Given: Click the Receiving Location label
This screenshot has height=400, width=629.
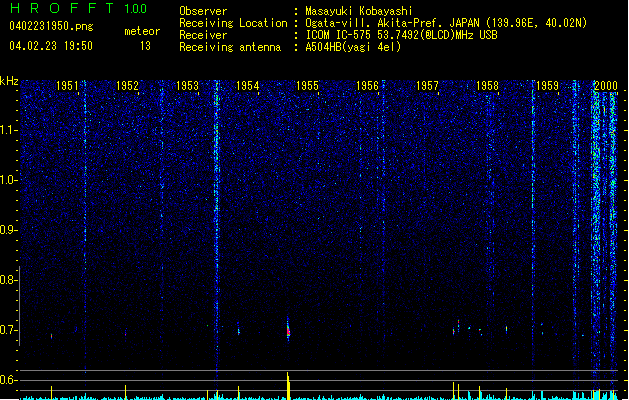Looking at the screenshot, I should [x=233, y=23].
